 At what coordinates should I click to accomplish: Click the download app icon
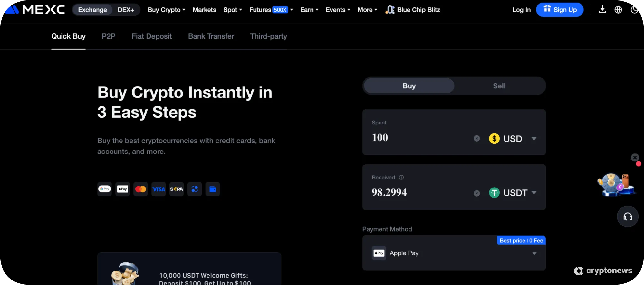602,10
